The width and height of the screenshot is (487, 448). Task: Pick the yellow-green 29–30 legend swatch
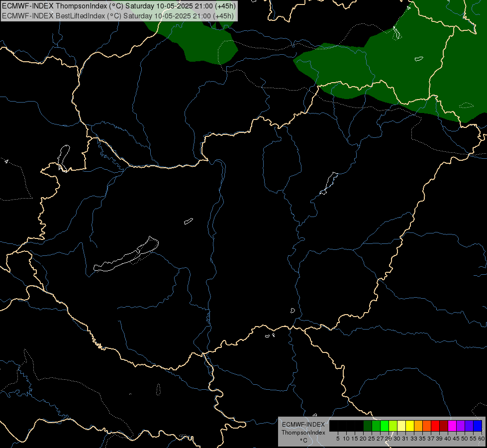[x=393, y=426]
